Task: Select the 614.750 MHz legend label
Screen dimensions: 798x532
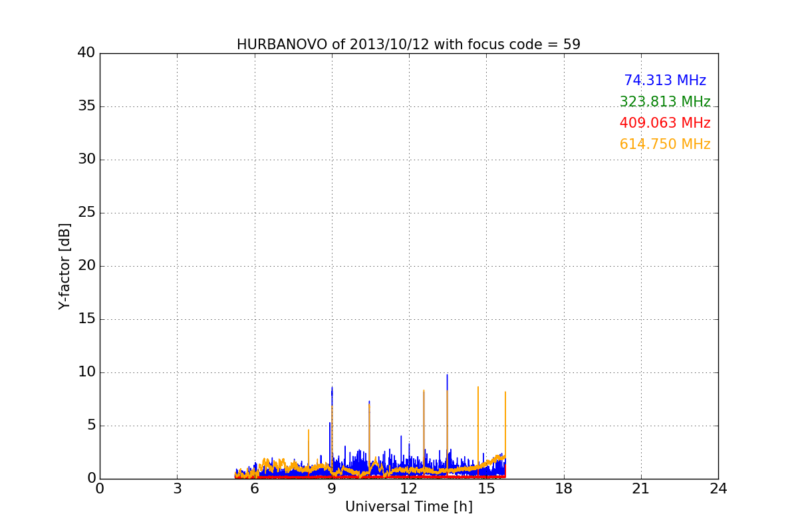Action: [x=665, y=144]
